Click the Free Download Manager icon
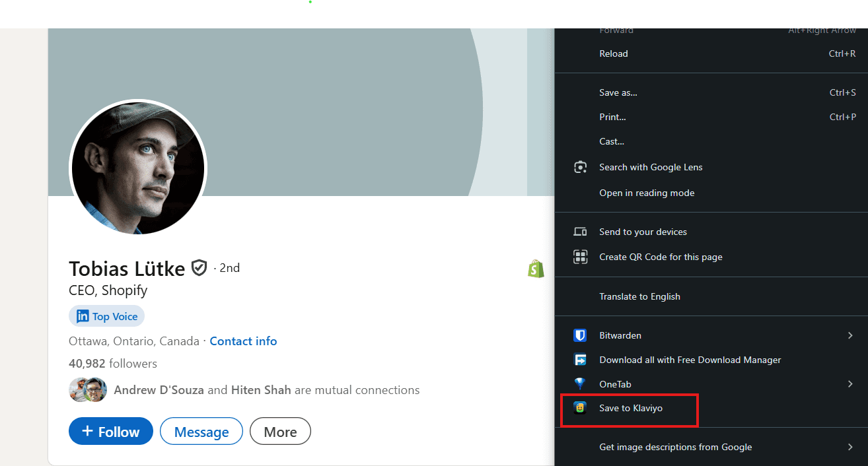Screen dimensions: 868x466 click(x=580, y=360)
